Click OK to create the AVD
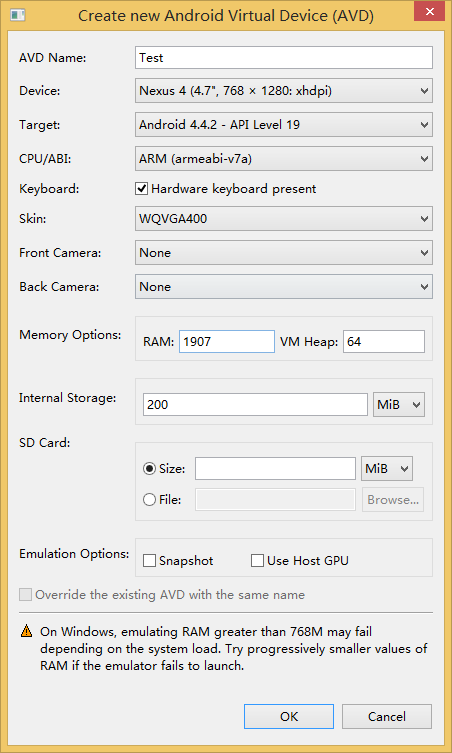Image resolution: width=452 pixels, height=753 pixels. 289,717
